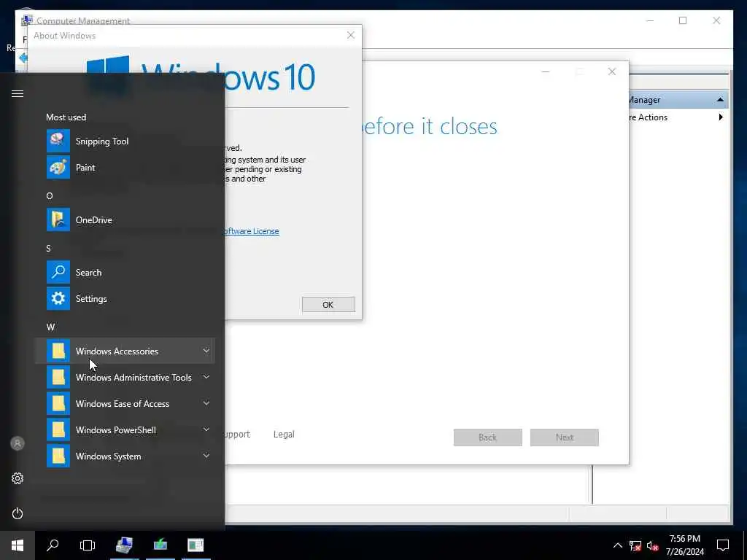Launch Paint from the Start menu
The height and width of the screenshot is (560, 747).
(125, 168)
